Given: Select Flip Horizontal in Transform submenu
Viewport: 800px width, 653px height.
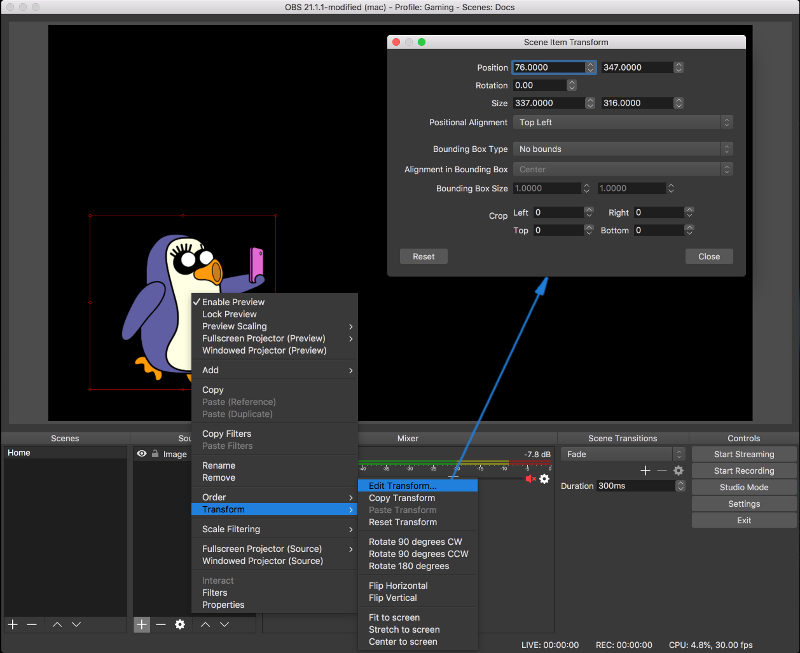Looking at the screenshot, I should coord(398,586).
